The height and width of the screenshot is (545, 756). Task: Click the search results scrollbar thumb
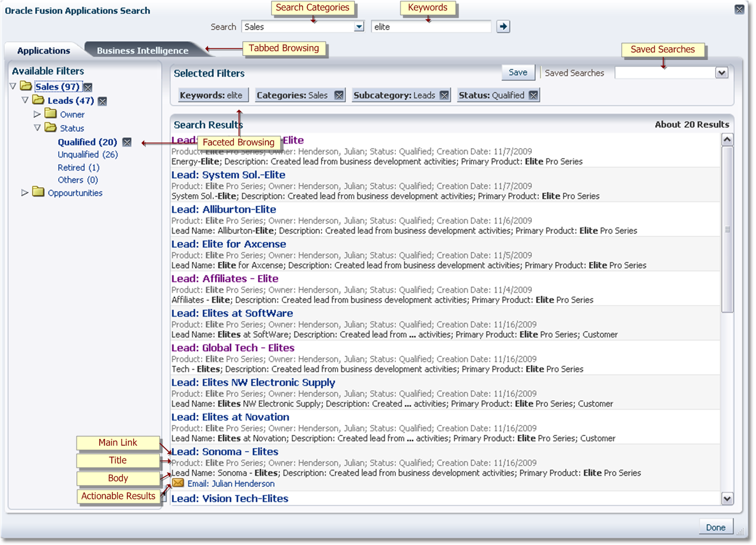click(727, 230)
